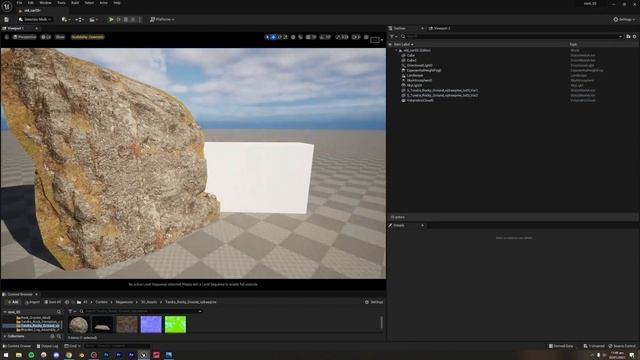Select ExponentialHeightFog in Outliner
Screen dimensions: 640x360
pyautogui.click(x=424, y=70)
